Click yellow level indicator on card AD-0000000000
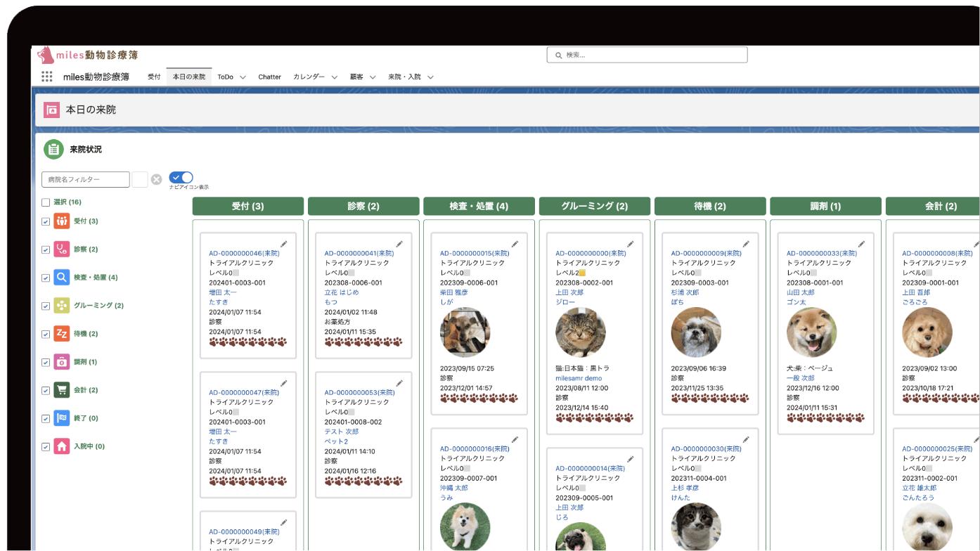The height and width of the screenshot is (551, 980). point(582,273)
